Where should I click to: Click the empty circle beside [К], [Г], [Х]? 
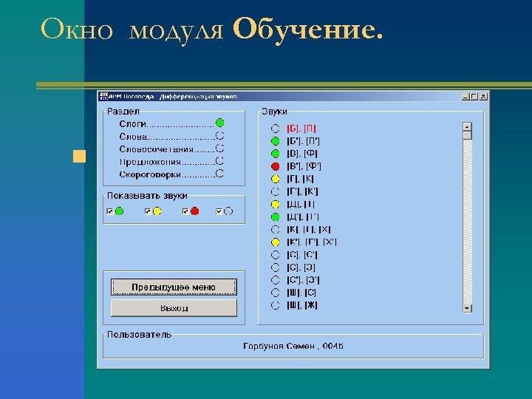275,230
